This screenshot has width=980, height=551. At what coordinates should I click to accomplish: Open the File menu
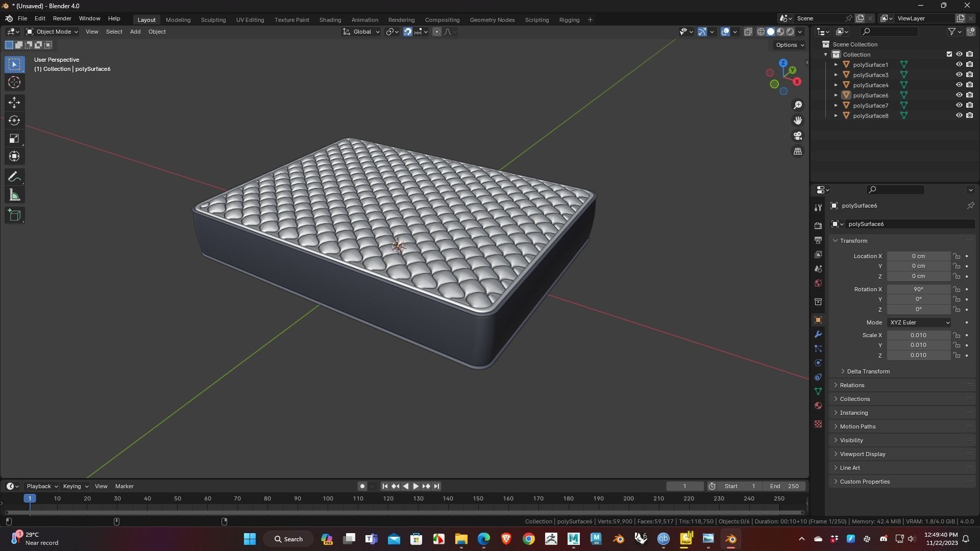(22, 18)
